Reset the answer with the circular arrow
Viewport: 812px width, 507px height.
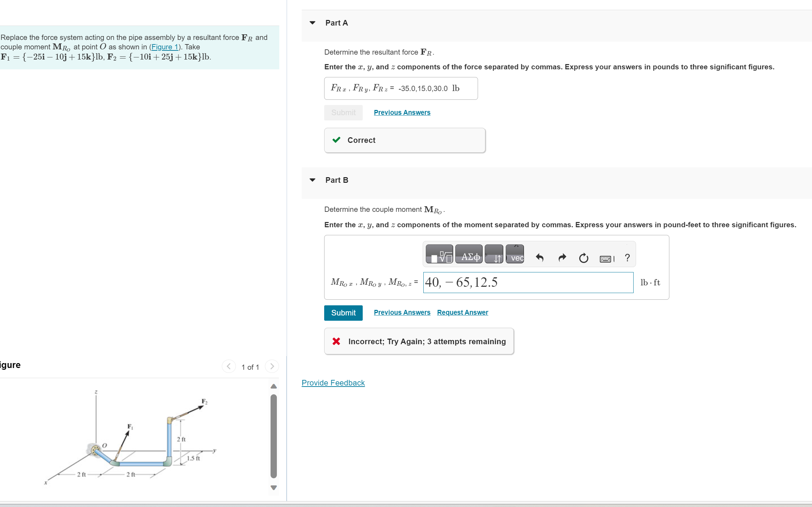tap(584, 258)
